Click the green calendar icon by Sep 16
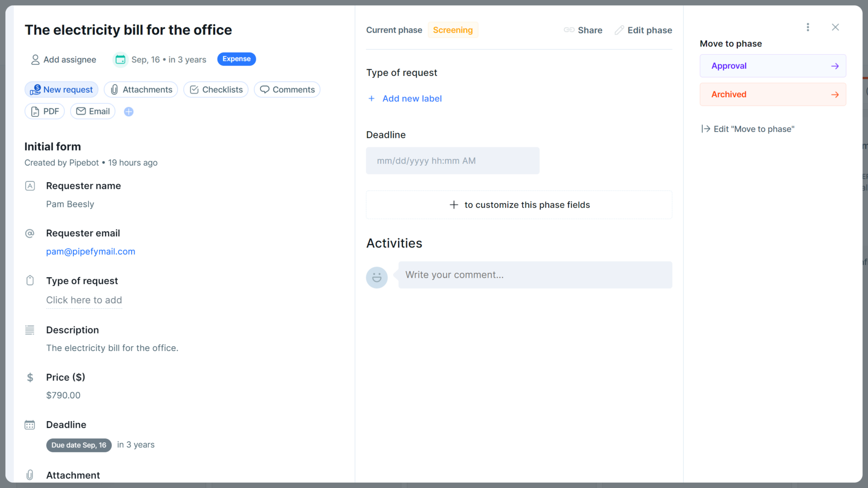 tap(120, 59)
